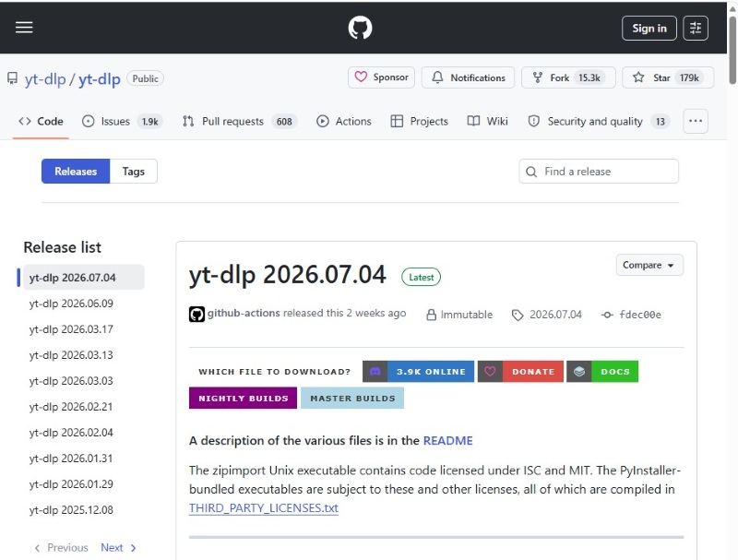This screenshot has height=560, width=738.
Task: Open the Issues tab
Action: coord(123,122)
